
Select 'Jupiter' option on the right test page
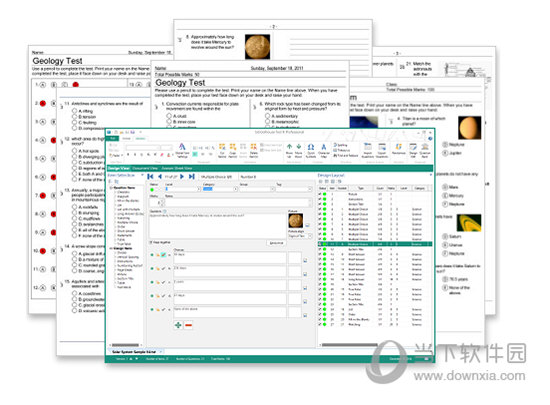click(x=445, y=153)
